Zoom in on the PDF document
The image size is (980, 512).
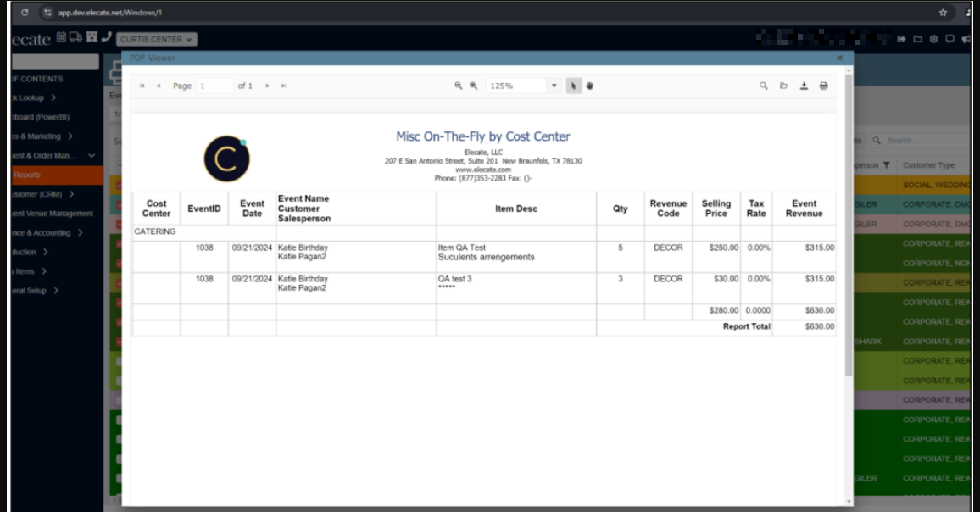[474, 86]
